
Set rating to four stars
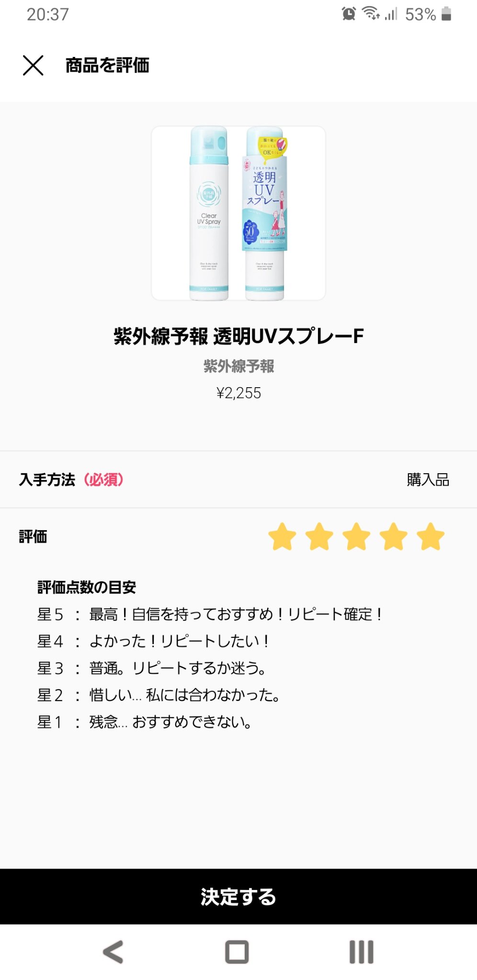point(394,536)
